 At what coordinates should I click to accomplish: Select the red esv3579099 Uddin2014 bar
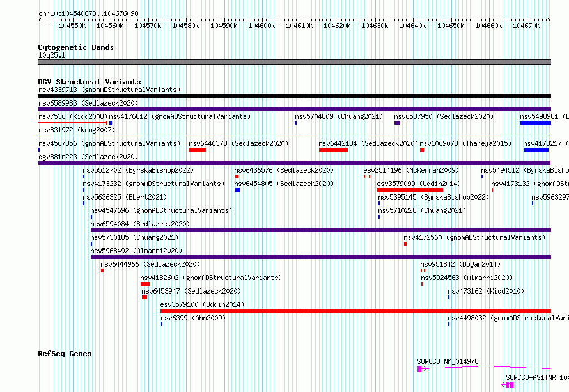pyautogui.click(x=410, y=190)
